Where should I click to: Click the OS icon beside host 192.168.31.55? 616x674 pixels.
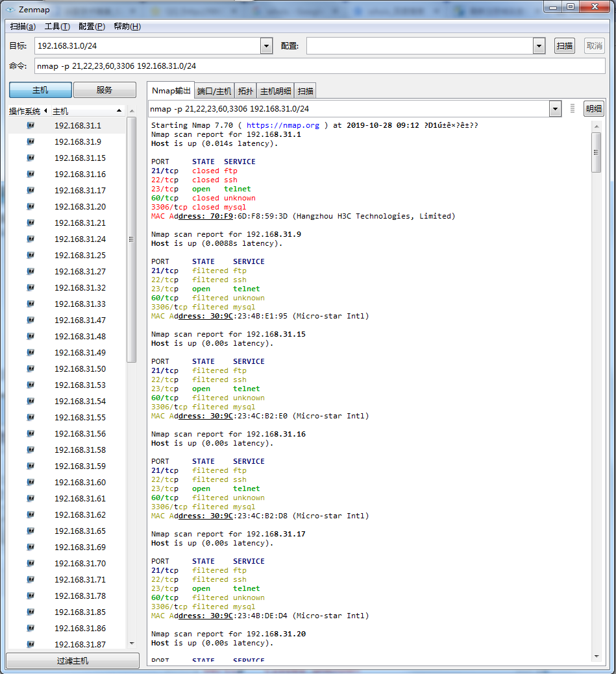pyautogui.click(x=31, y=417)
